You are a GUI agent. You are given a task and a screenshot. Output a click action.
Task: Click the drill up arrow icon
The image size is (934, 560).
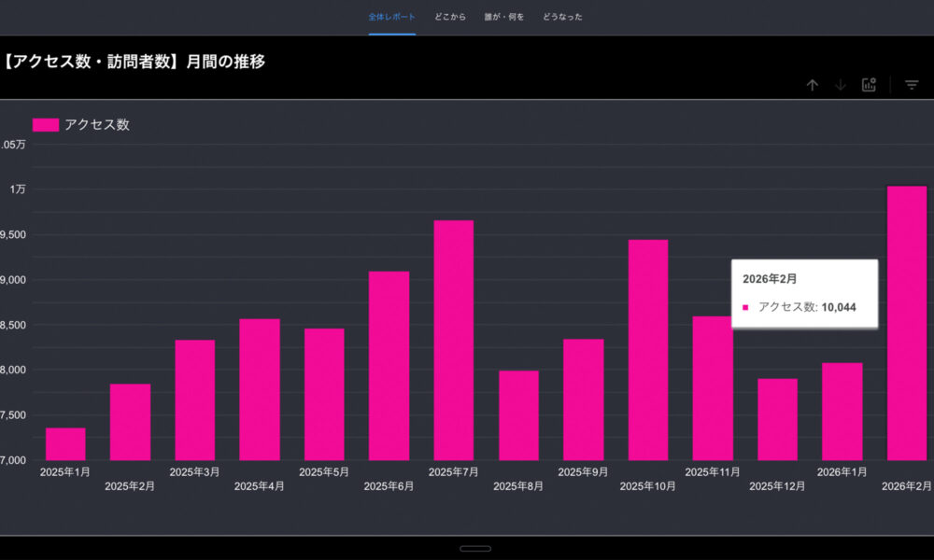coord(813,85)
